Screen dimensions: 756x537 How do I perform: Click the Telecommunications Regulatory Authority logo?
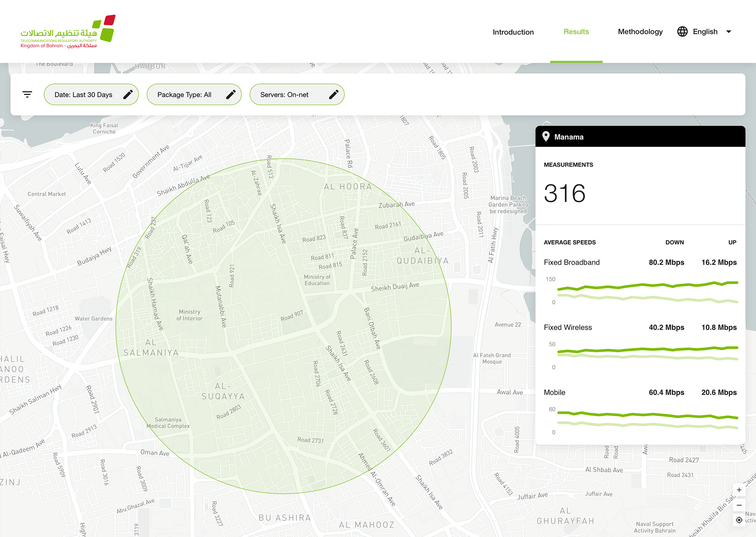(68, 31)
